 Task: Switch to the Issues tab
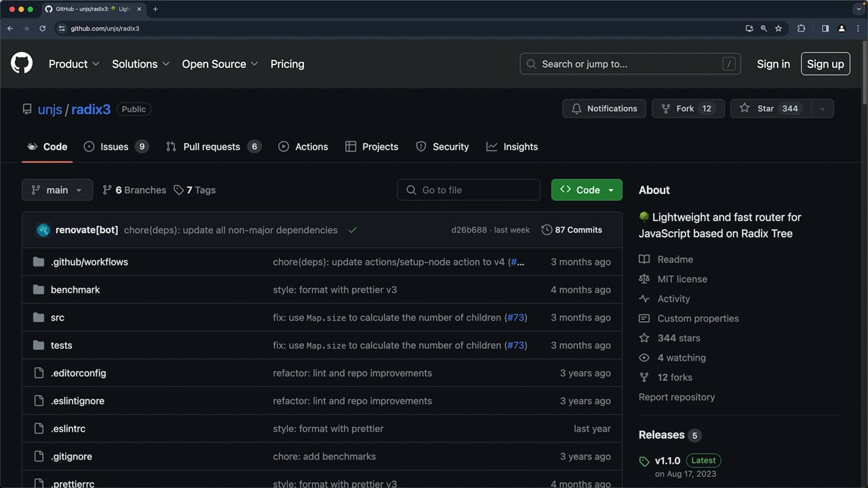[116, 146]
